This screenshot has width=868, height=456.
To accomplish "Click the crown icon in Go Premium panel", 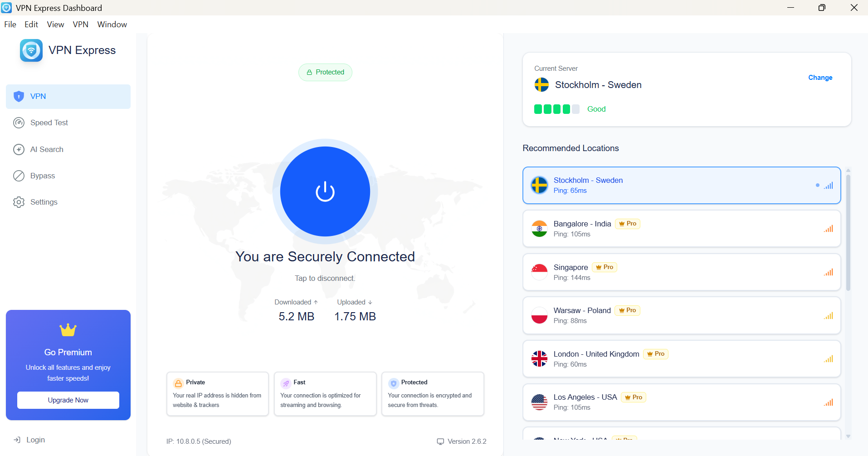I will 68,330.
